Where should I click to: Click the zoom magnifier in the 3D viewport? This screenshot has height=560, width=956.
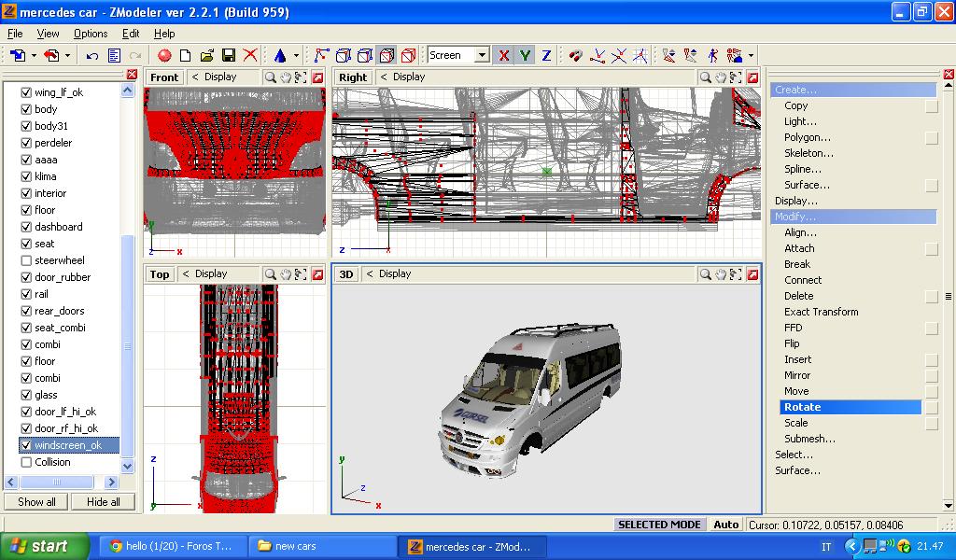[x=706, y=274]
